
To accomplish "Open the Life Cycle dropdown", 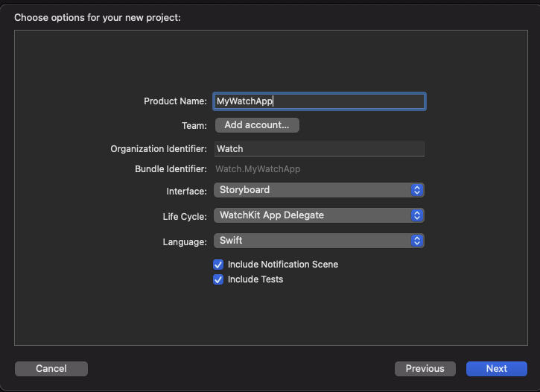I will [x=319, y=215].
